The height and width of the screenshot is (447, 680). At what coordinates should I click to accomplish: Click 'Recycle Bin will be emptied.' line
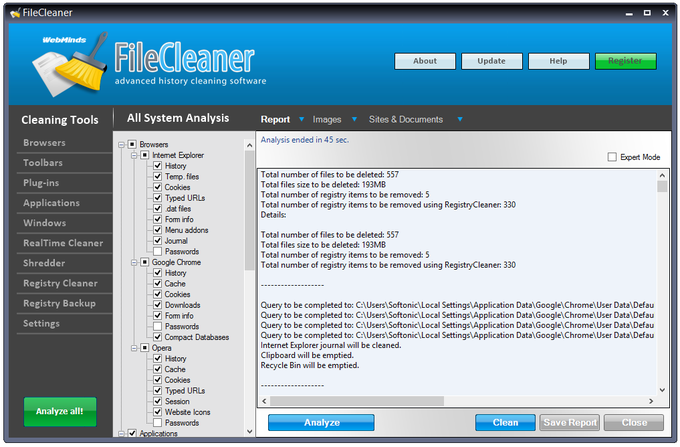310,365
